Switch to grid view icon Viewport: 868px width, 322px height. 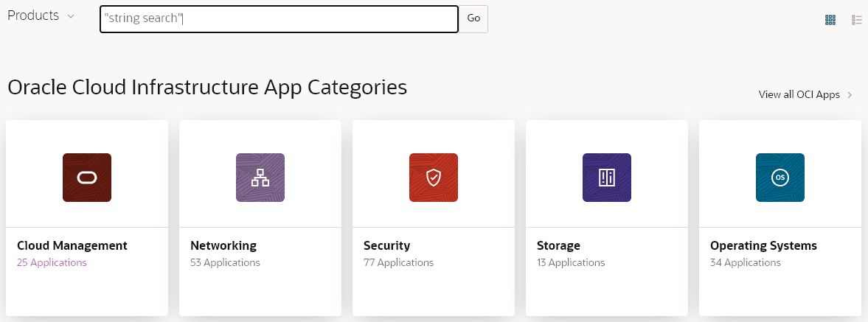830,20
